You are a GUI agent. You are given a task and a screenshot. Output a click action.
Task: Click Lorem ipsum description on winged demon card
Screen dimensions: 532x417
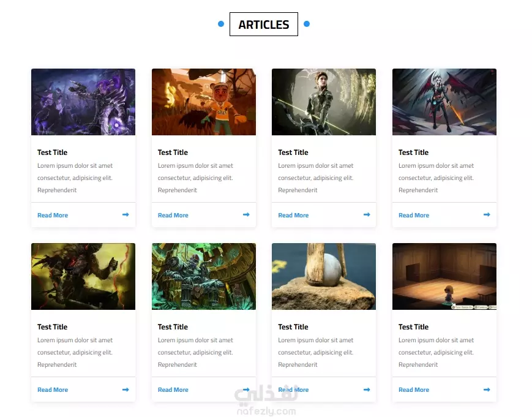click(x=436, y=178)
